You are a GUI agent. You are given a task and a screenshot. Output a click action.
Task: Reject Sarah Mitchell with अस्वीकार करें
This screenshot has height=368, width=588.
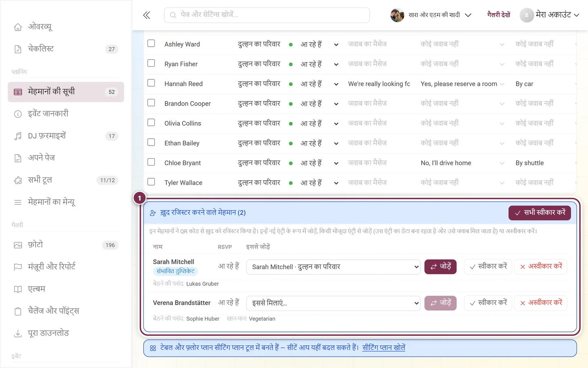[541, 267]
